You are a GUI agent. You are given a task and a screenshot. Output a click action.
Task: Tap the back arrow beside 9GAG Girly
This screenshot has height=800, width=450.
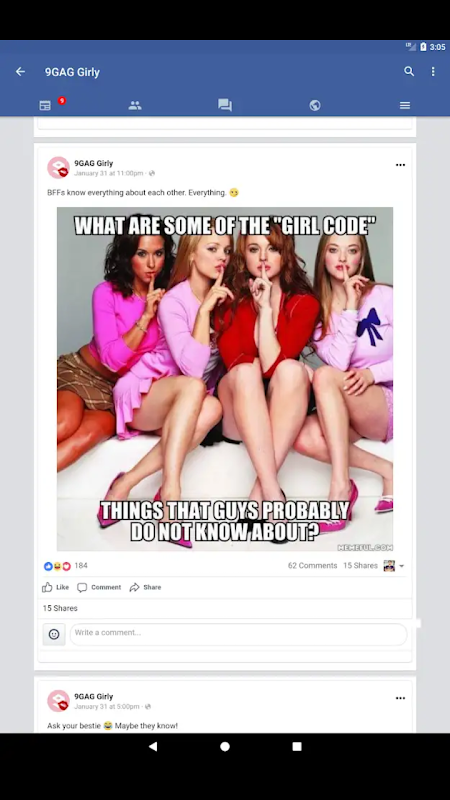click(x=20, y=71)
